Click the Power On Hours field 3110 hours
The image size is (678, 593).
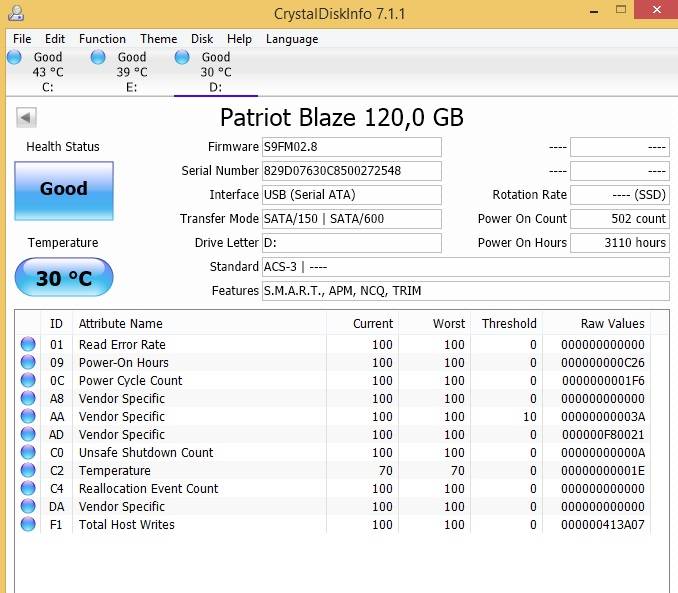coord(620,243)
